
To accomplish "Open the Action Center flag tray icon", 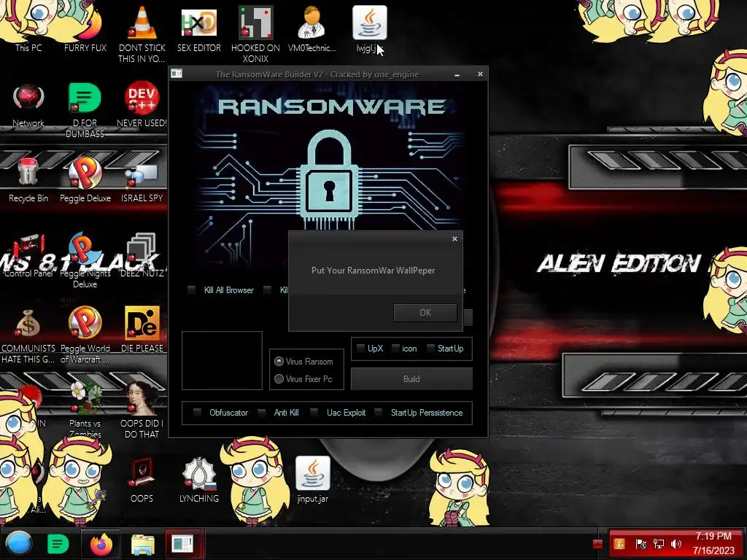I will tap(640, 544).
